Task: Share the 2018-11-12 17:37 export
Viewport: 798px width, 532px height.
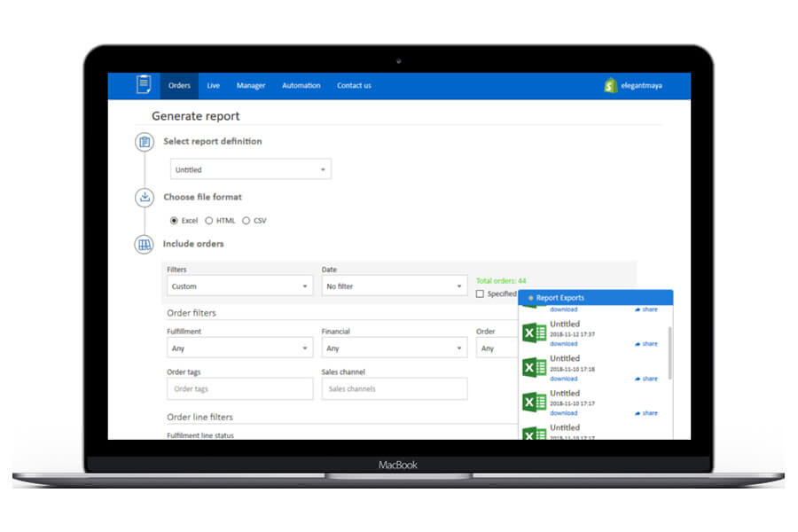Action: tap(646, 344)
